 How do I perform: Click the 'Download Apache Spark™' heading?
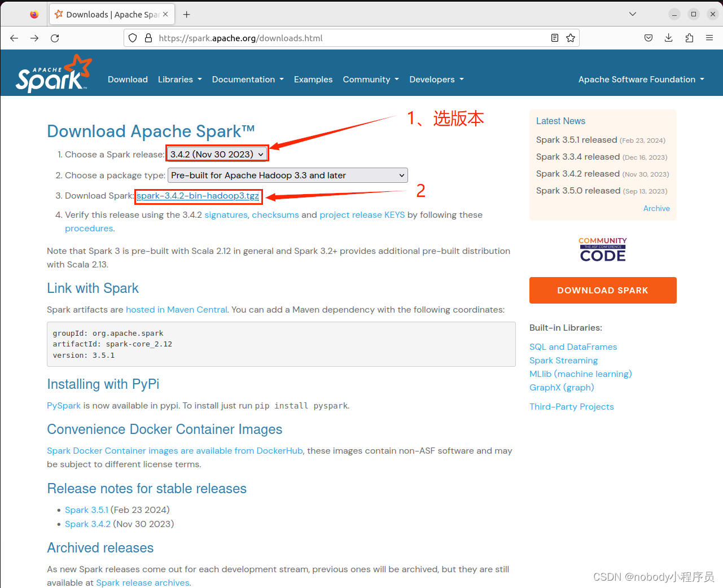[x=151, y=131]
